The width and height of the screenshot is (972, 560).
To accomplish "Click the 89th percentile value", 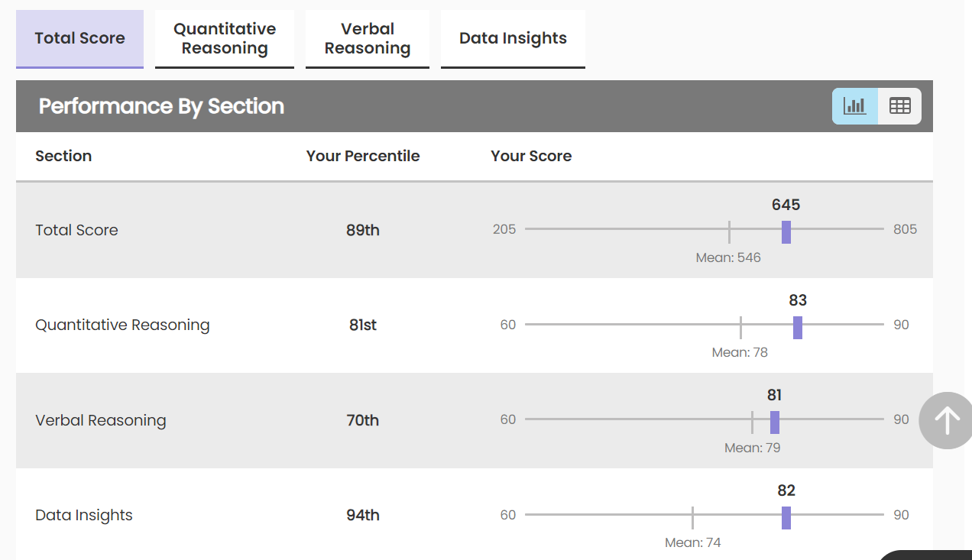I will 363,230.
